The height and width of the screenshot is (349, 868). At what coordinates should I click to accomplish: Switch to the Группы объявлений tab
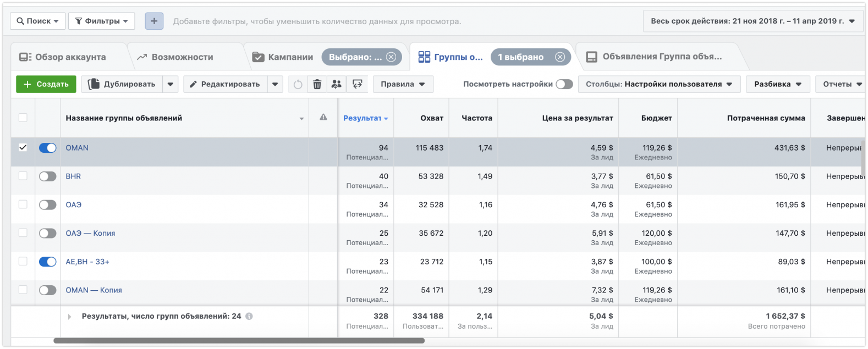[451, 57]
